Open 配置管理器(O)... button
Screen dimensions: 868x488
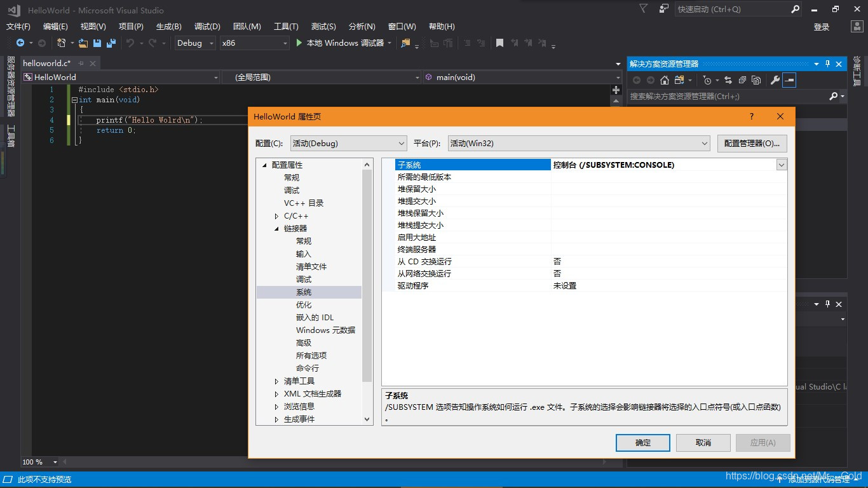tap(752, 143)
